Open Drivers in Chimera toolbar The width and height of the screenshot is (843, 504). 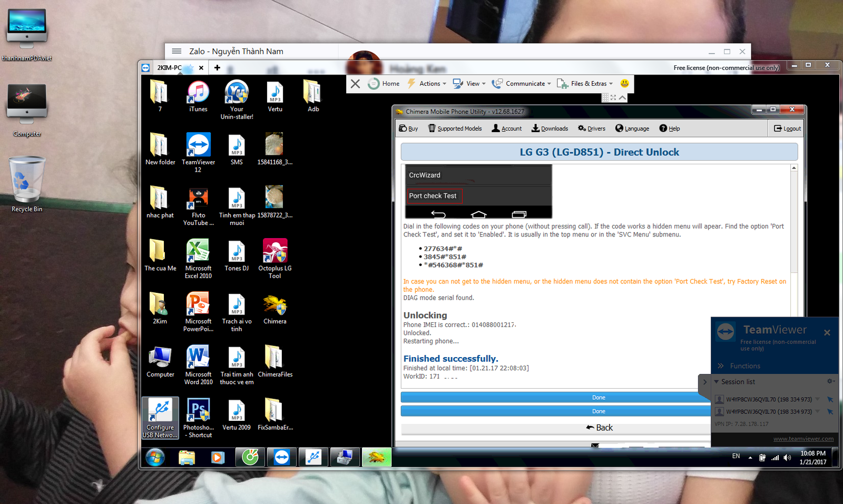coord(592,129)
